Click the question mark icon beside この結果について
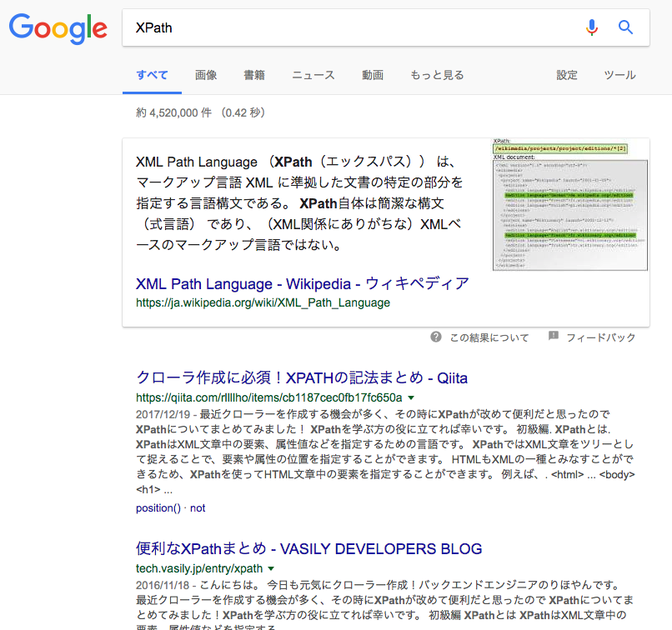This screenshot has height=630, width=672. click(436, 337)
